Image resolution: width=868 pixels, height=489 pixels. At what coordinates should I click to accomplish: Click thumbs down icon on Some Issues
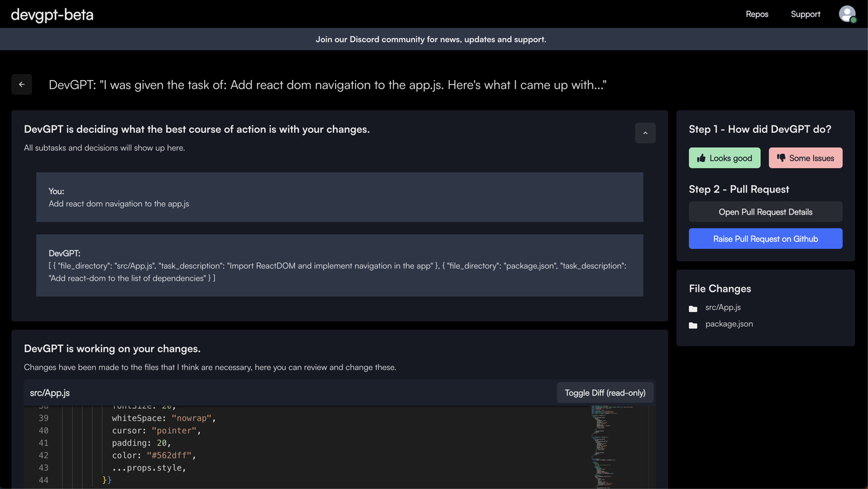[x=781, y=158]
